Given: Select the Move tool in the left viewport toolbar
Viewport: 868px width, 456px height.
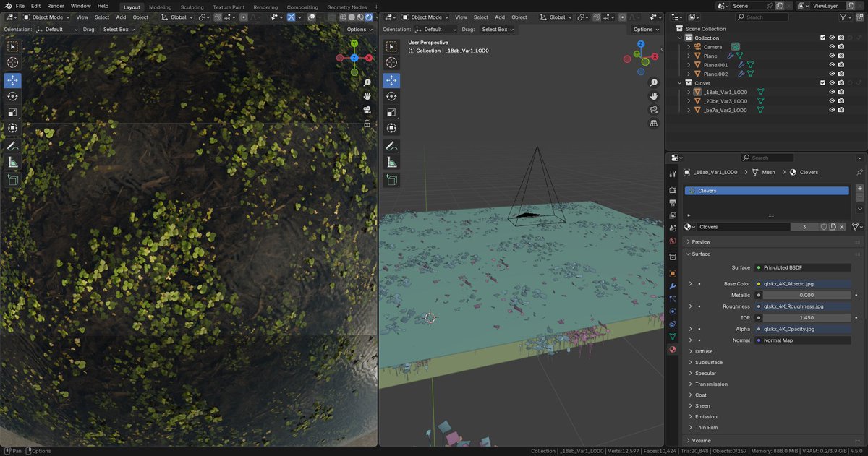Looking at the screenshot, I should click(x=12, y=80).
